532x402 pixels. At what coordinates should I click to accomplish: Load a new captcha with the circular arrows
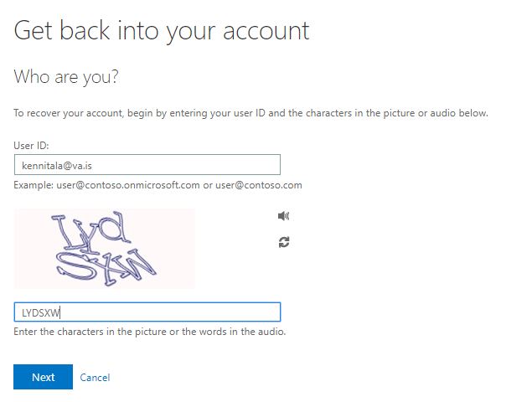pos(284,242)
